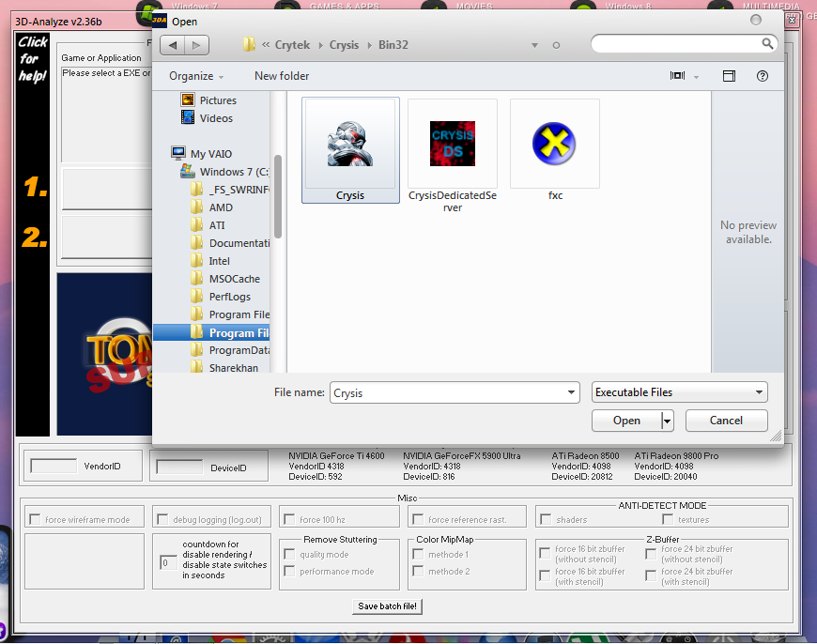Refresh the folder location
This screenshot has height=644, width=817.
(x=556, y=45)
